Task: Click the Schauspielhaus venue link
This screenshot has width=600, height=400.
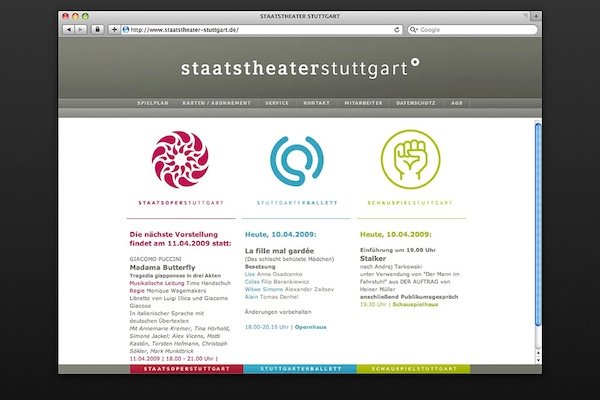Action: 415,304
